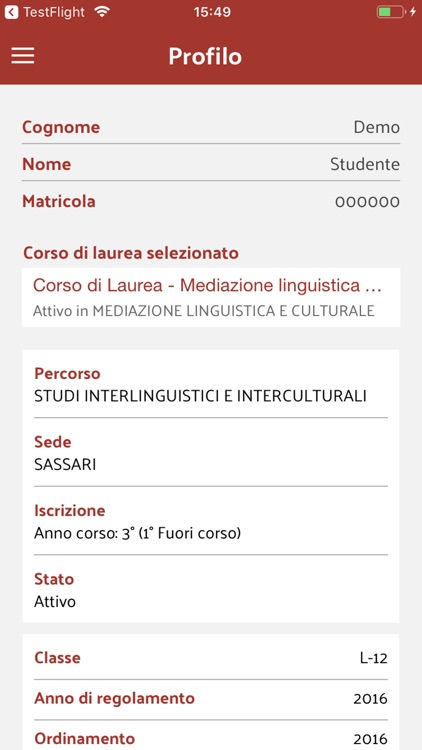422x750 pixels.
Task: Tap the Corso di laurea selezionato heading
Action: [x=131, y=253]
